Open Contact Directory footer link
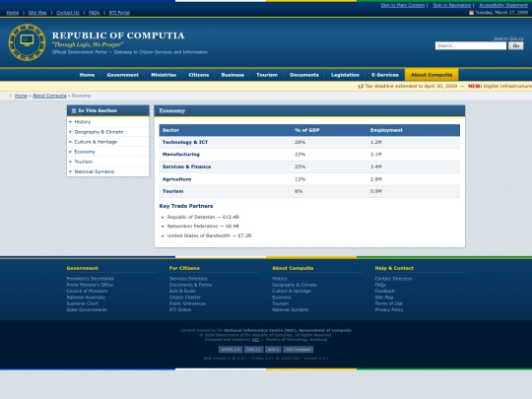532x399 pixels. [x=393, y=279]
